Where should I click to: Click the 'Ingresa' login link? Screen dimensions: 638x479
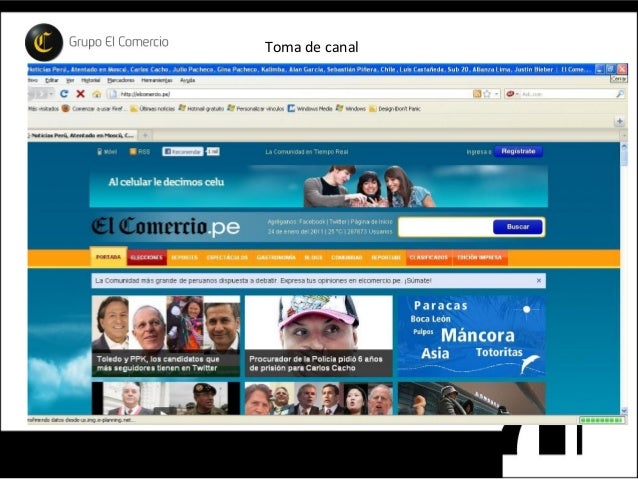[x=478, y=152]
